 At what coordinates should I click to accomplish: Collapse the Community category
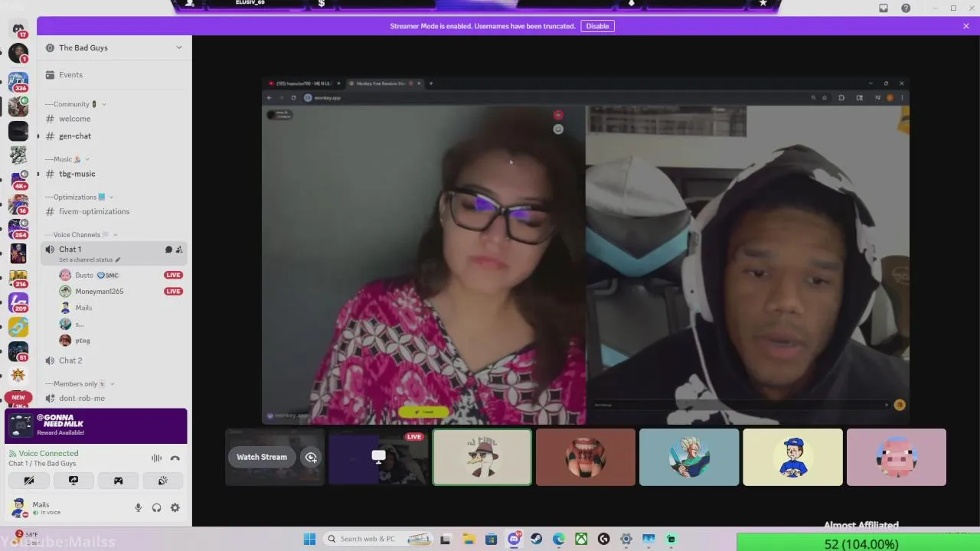tap(75, 104)
